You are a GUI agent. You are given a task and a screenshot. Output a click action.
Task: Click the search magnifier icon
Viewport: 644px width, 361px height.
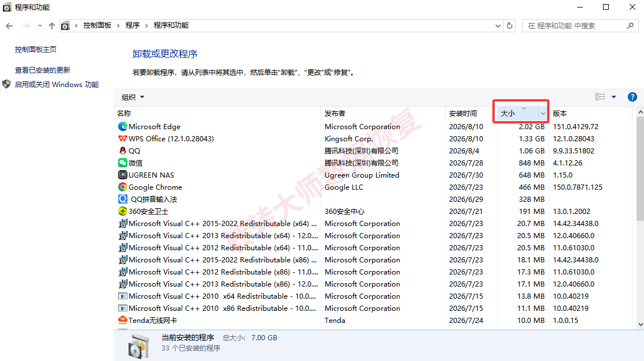click(x=630, y=26)
